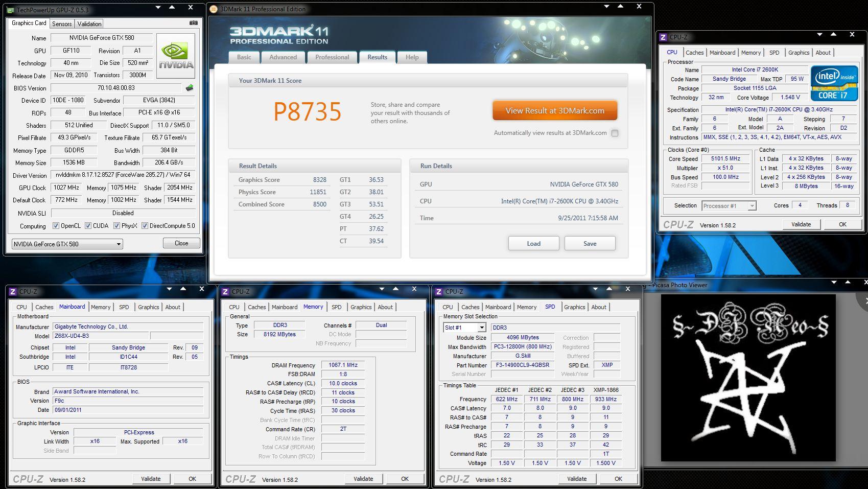Click the Close button in GPU-Z
The height and width of the screenshot is (489, 868).
click(181, 243)
